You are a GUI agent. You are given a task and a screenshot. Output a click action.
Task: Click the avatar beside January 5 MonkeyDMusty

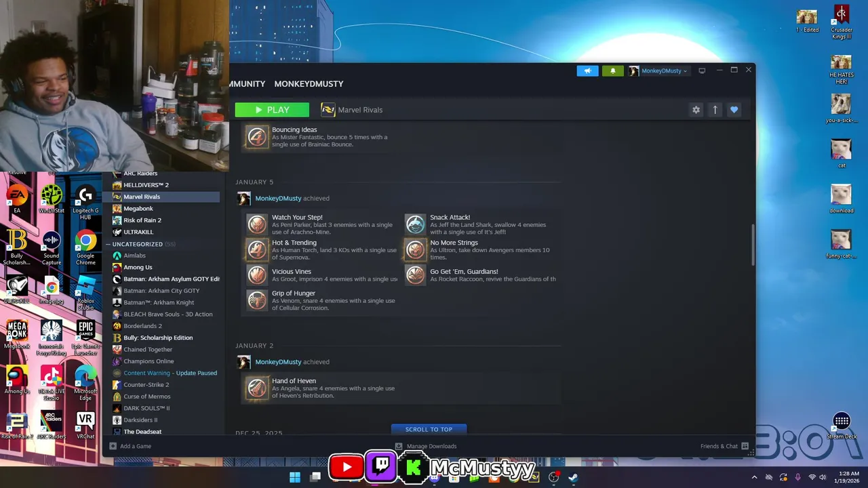click(243, 199)
